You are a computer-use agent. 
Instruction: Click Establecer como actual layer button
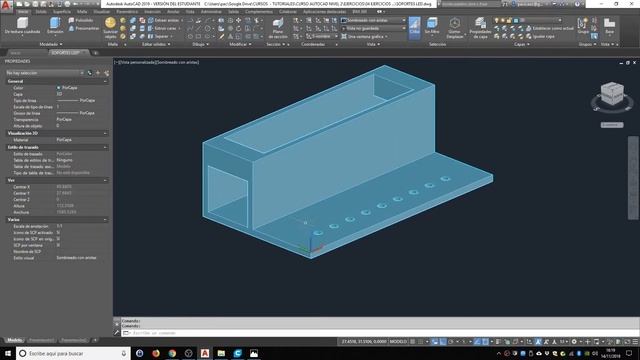coord(549,28)
